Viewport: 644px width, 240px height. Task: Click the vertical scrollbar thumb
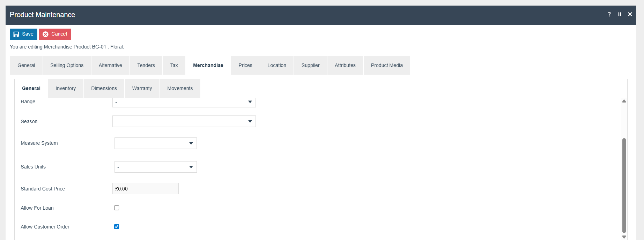pyautogui.click(x=624, y=185)
